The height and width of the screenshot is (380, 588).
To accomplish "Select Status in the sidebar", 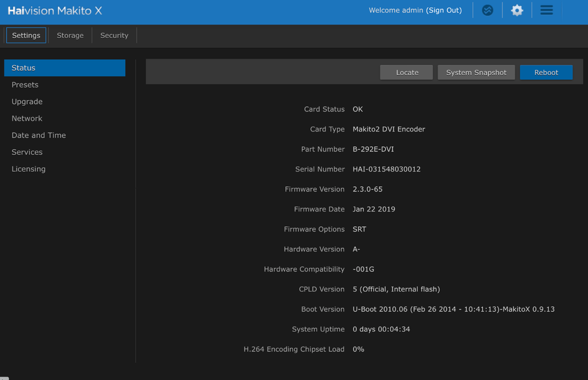I will (x=65, y=68).
